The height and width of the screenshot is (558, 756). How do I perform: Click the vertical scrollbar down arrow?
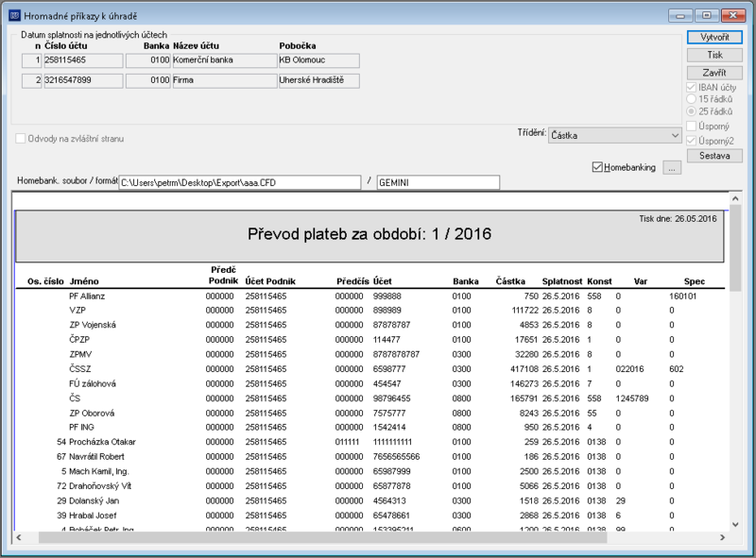tap(735, 525)
